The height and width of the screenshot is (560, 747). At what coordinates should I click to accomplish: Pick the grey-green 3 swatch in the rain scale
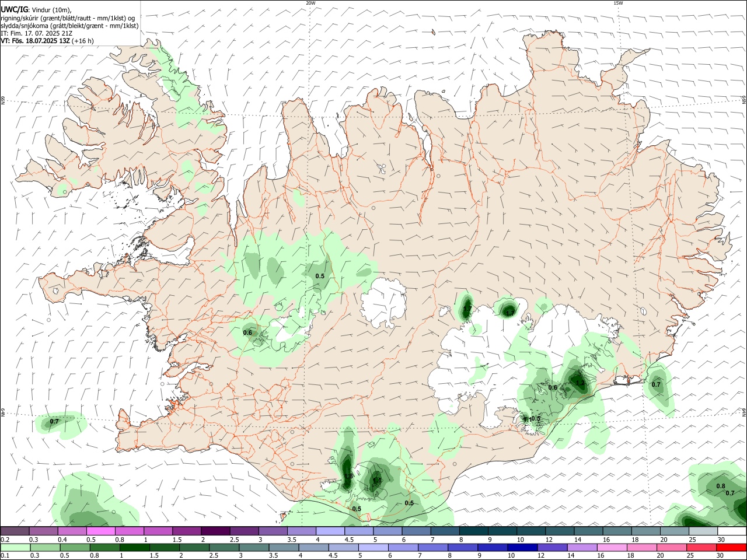tap(253, 547)
